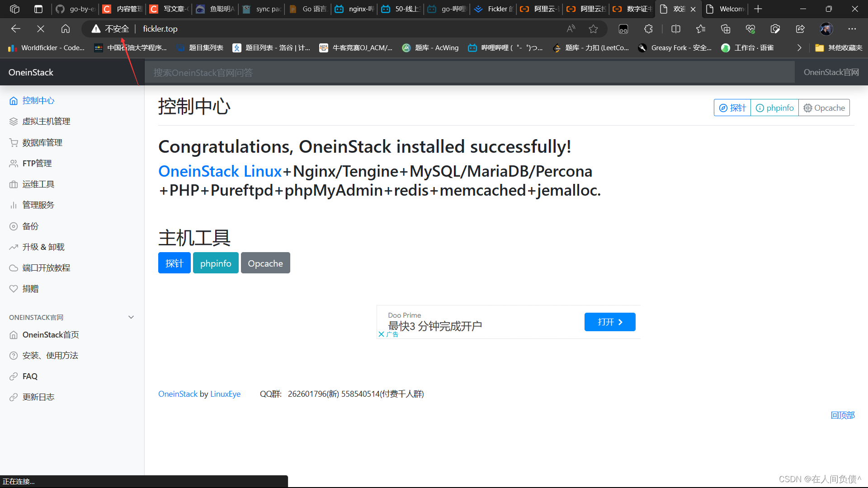Click the teal phpinfo host tool button
This screenshot has height=488, width=868.
[x=216, y=263]
